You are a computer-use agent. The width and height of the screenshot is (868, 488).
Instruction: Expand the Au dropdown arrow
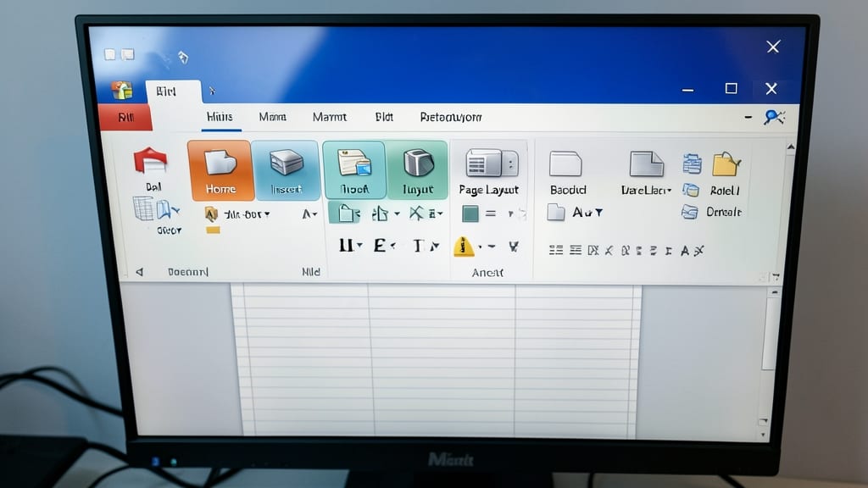(599, 213)
